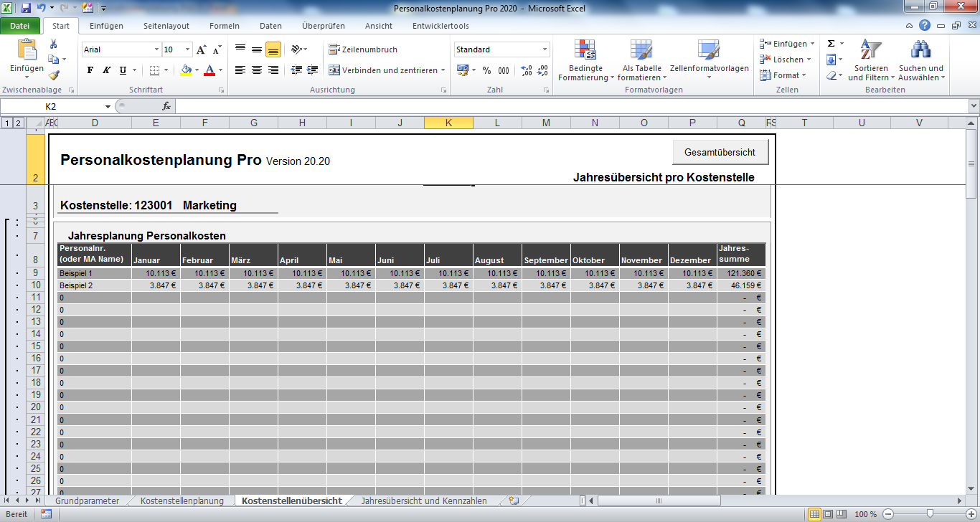Click the Gesamtübersicht button
The image size is (980, 522).
click(720, 153)
